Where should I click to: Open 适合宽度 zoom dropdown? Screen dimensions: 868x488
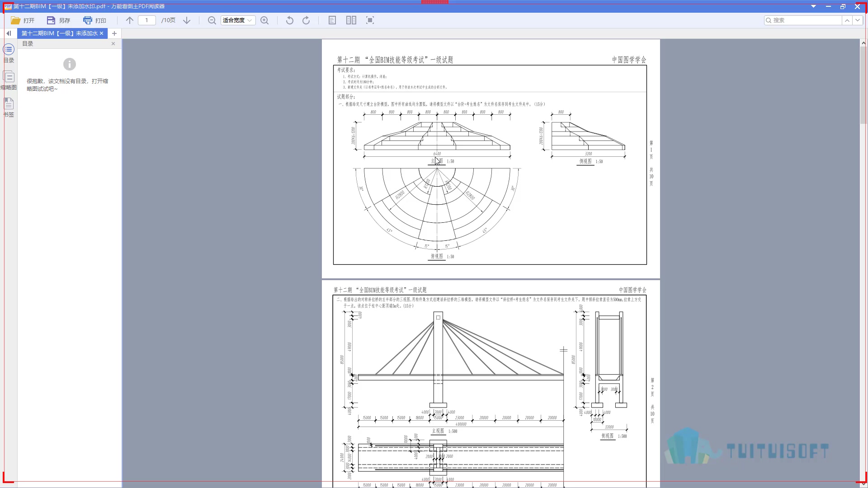(238, 20)
